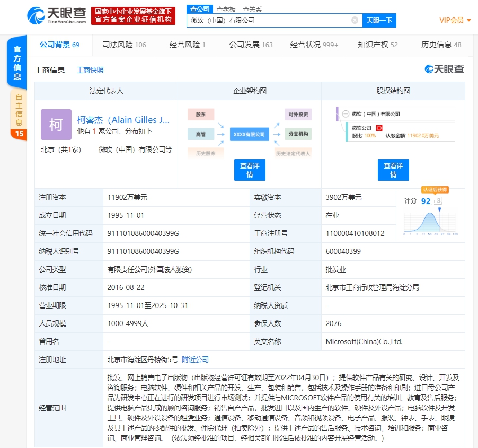This screenshot has width=478, height=448.
Task: Open the VIP会员 dropdown menu
Action: [x=455, y=20]
